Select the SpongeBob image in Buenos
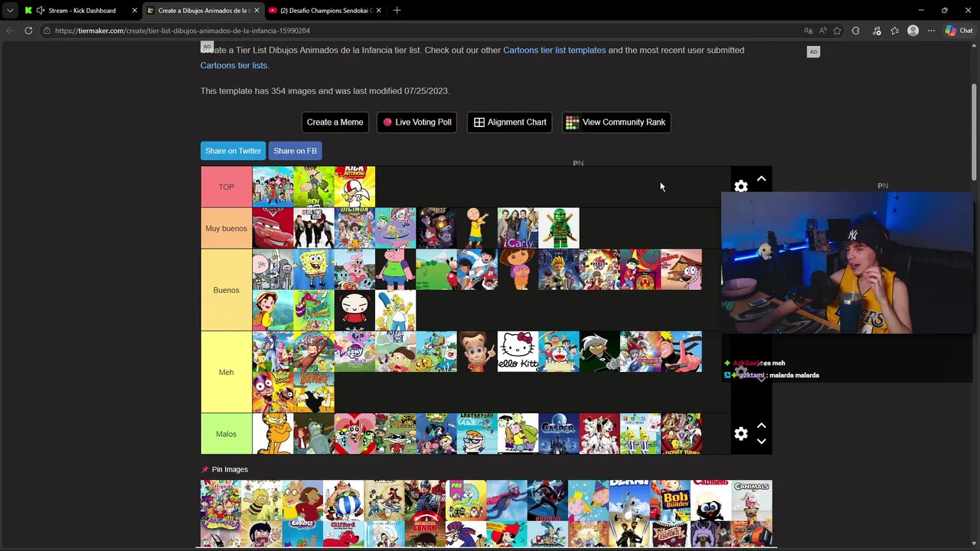Viewport: 980px width, 551px height. [x=314, y=269]
